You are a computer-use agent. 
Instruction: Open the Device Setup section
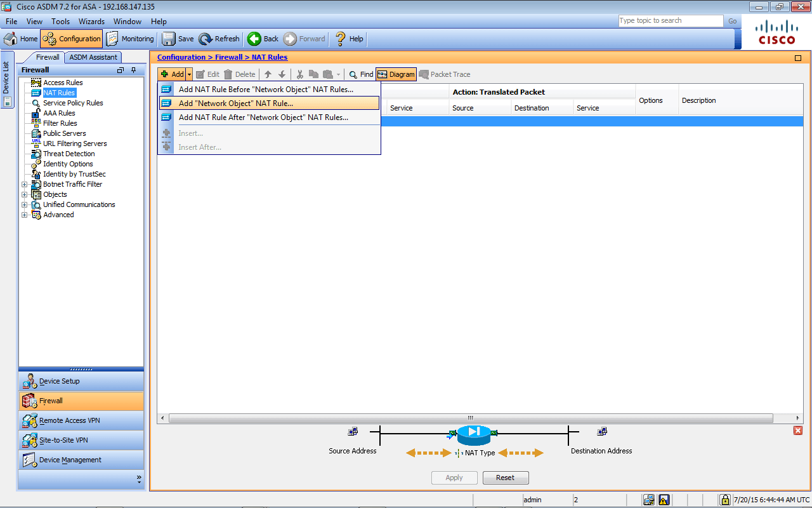(81, 381)
